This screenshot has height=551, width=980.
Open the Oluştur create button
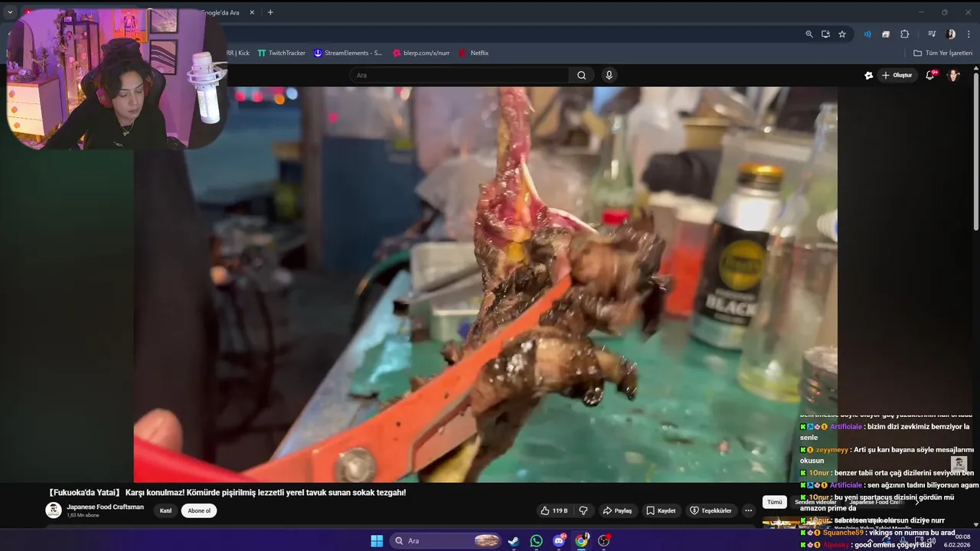click(x=897, y=75)
